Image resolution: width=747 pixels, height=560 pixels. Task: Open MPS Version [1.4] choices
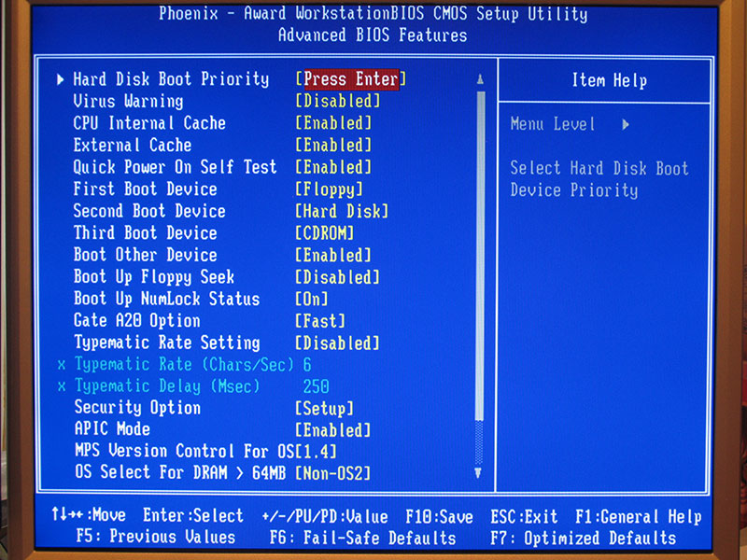(317, 451)
